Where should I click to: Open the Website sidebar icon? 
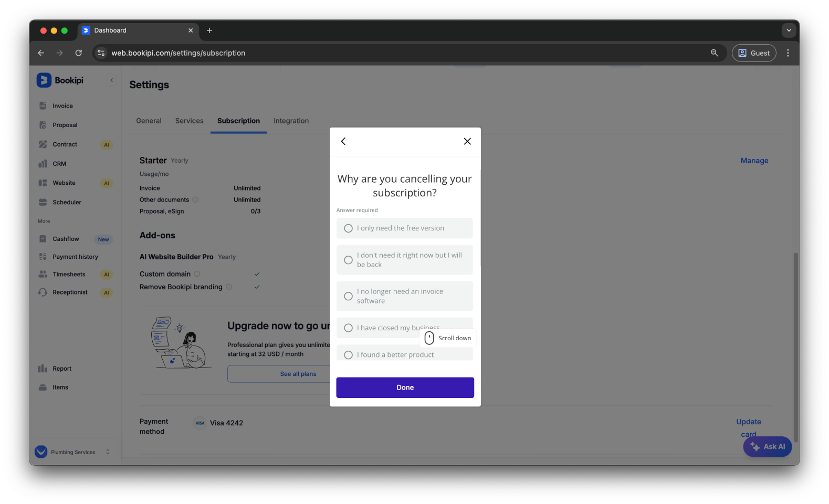[x=43, y=183]
